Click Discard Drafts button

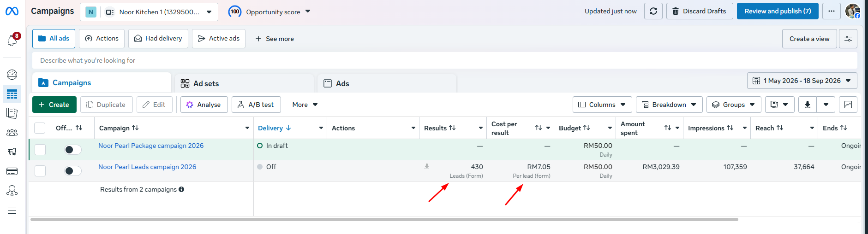700,11
